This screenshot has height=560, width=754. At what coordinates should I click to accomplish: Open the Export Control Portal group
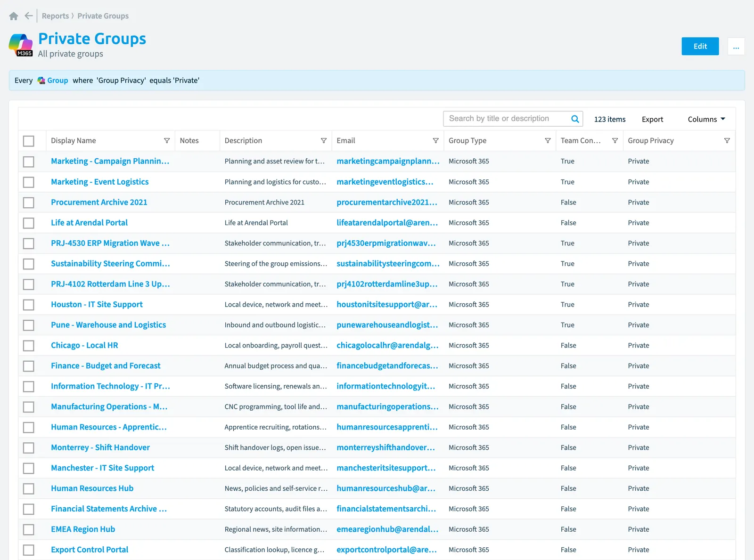(90, 550)
